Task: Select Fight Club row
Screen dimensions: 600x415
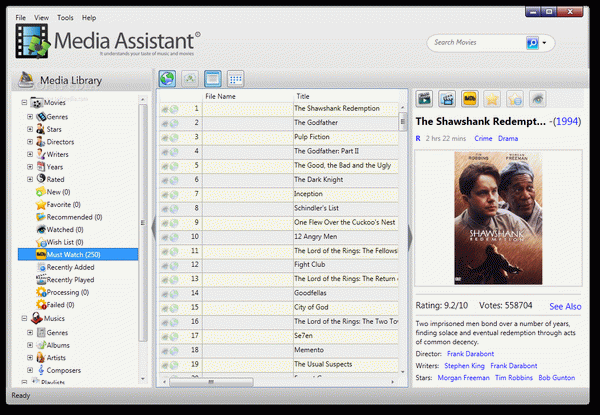Action: (279, 265)
